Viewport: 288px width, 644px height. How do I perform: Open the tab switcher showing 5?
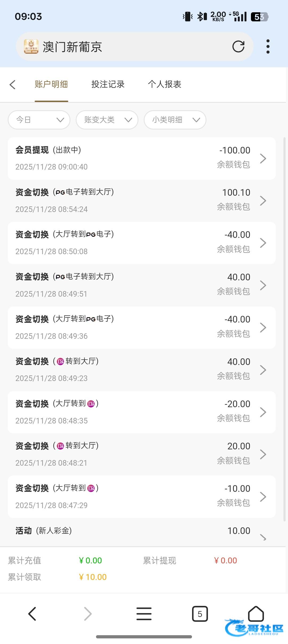(200, 614)
